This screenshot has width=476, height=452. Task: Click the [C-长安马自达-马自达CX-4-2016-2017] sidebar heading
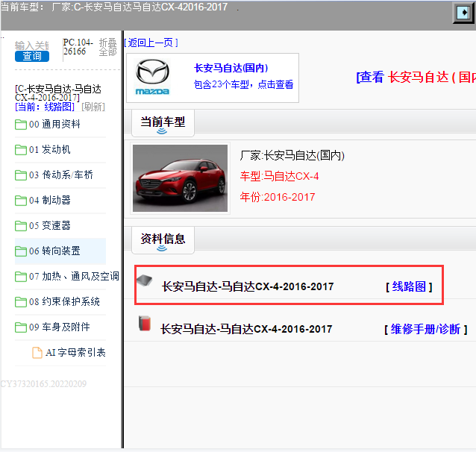point(58,93)
